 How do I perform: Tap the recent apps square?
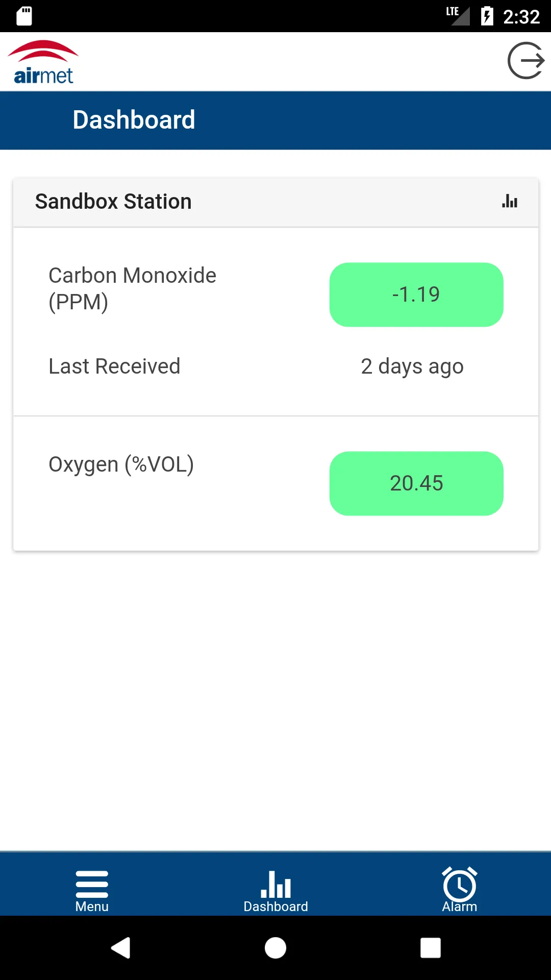431,948
